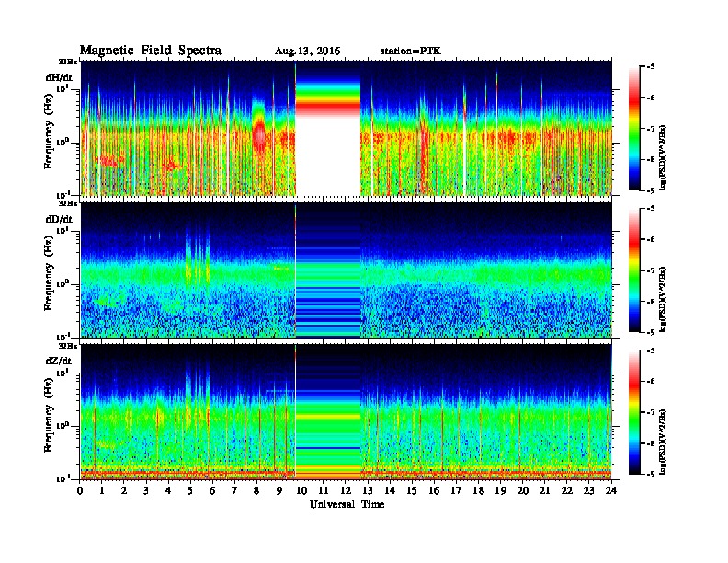Image resolution: width=728 pixels, height=563 pixels.
Task: Click the -5 tick of the dH/dt color bar
Action: [651, 67]
